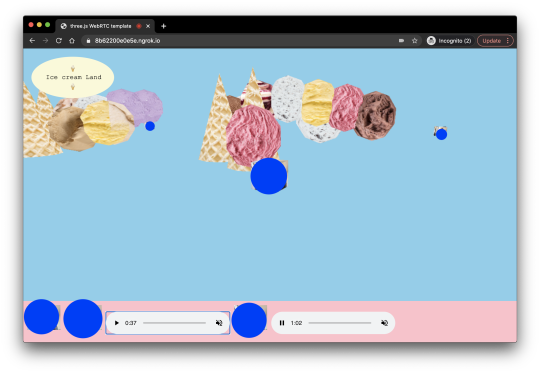
Task: Click the green maximize window button
Action: 48,25
